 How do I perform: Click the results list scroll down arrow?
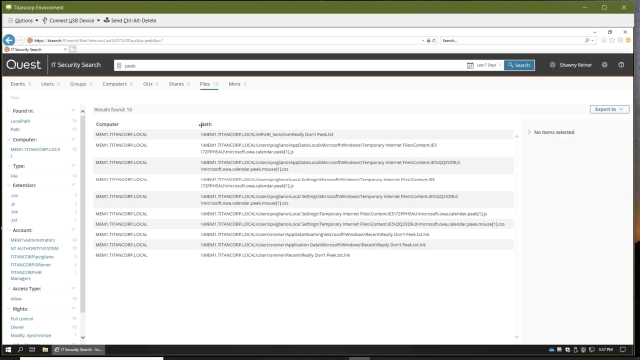coord(517,337)
